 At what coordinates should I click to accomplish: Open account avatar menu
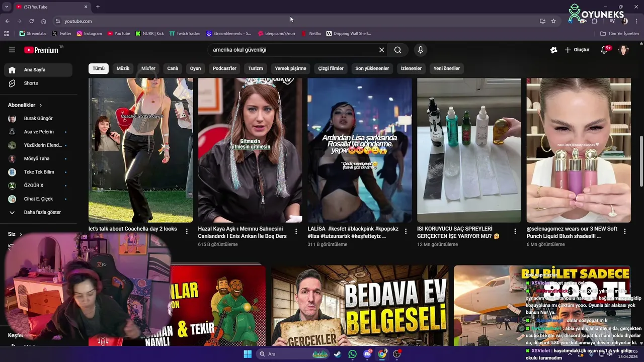point(624,50)
